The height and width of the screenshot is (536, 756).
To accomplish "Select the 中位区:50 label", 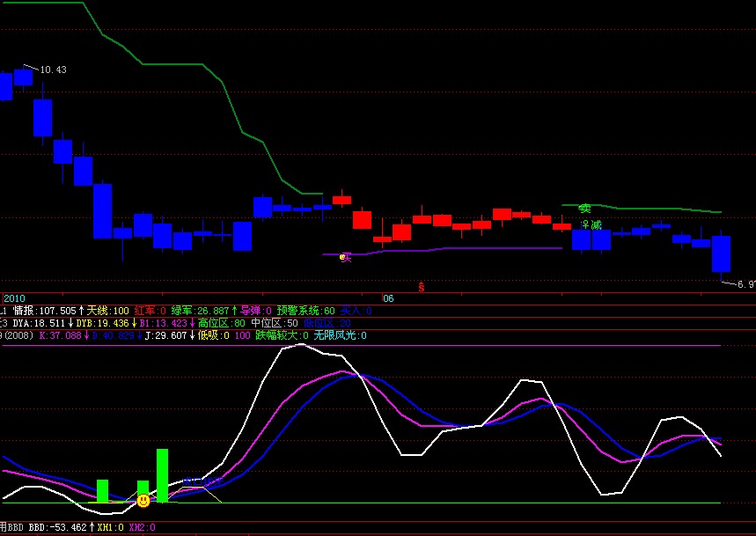I will coord(275,323).
